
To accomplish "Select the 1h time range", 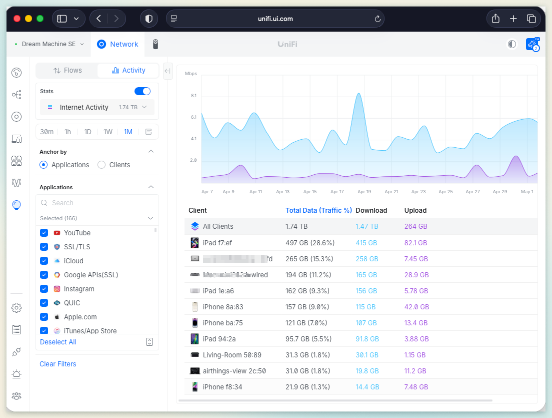I will point(68,132).
